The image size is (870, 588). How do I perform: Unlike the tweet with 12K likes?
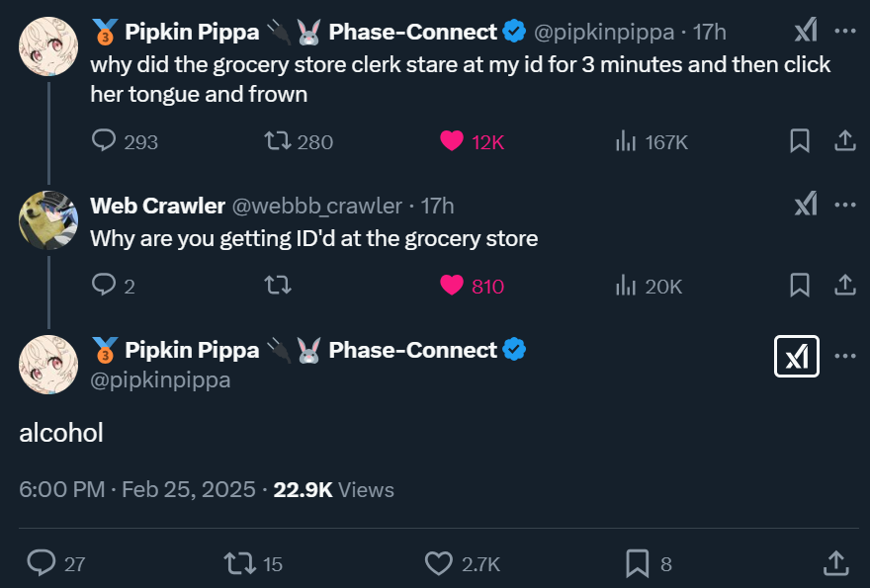(x=452, y=141)
